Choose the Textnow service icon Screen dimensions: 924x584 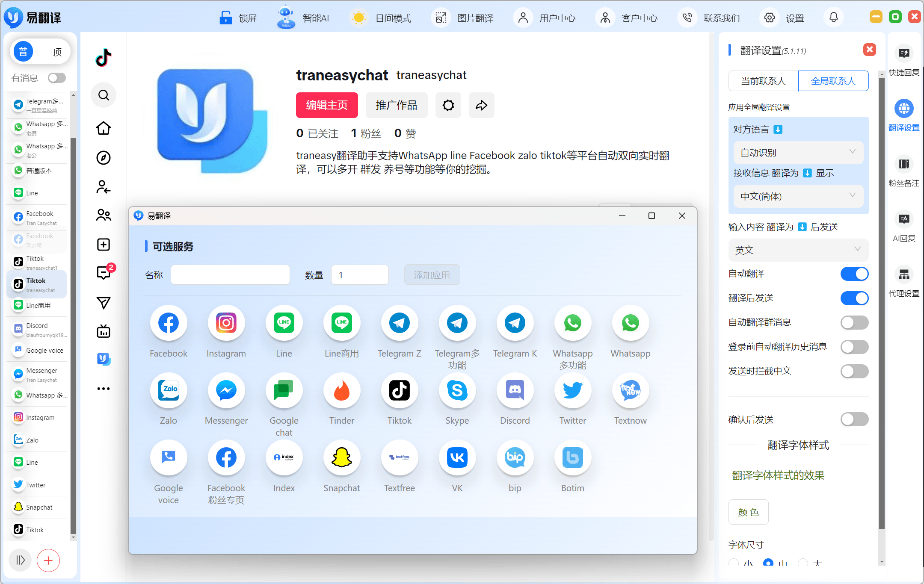coord(631,390)
